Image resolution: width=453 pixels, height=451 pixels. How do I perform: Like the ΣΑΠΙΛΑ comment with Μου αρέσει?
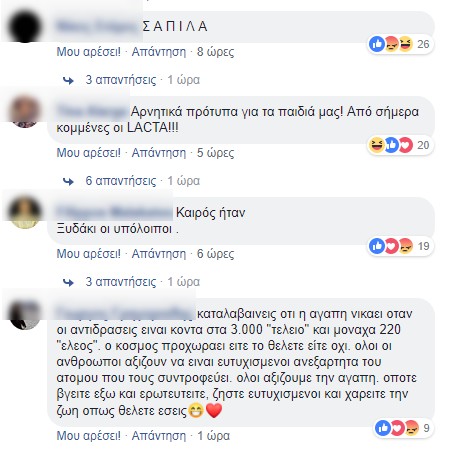click(89, 52)
